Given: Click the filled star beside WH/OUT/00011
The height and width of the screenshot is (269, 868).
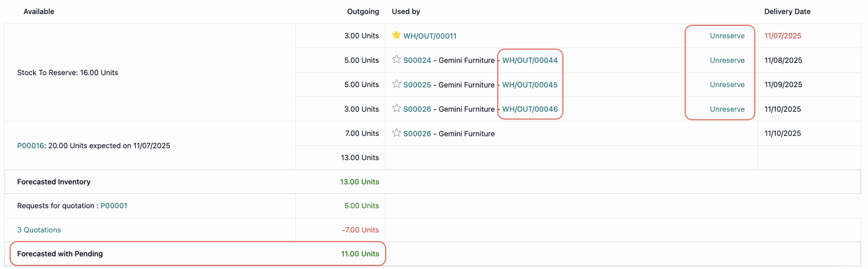Looking at the screenshot, I should click(396, 35).
